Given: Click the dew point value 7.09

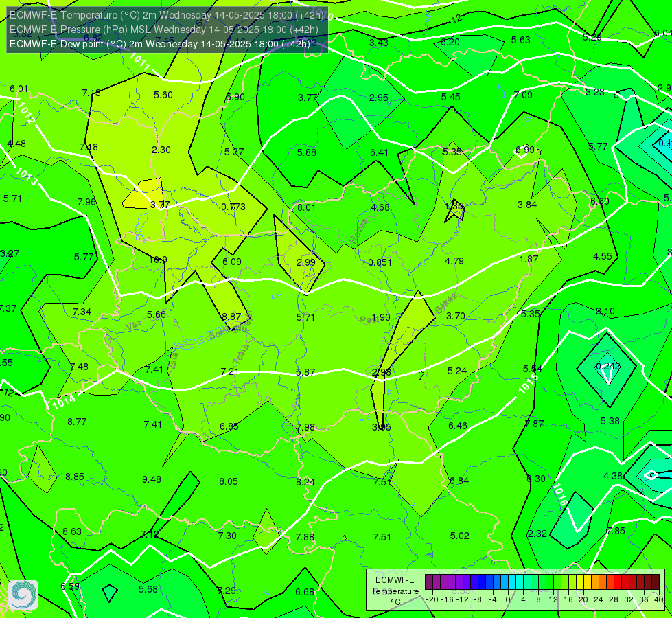Looking at the screenshot, I should pos(523,95).
